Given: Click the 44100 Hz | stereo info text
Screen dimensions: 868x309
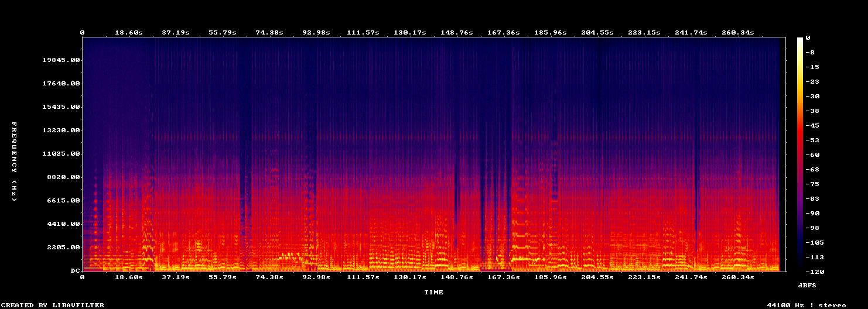Looking at the screenshot, I should coord(807,305).
